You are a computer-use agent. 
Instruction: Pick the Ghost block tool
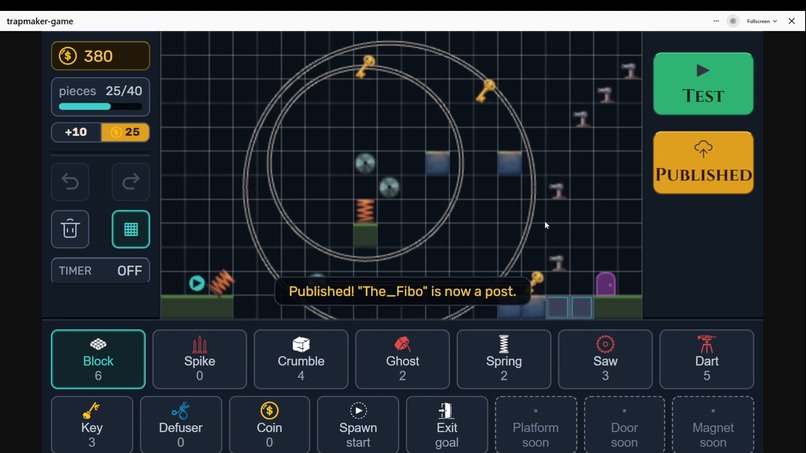[x=402, y=359]
